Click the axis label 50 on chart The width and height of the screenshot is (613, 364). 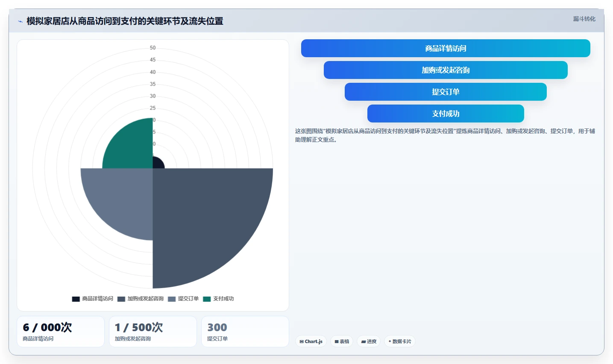point(153,48)
